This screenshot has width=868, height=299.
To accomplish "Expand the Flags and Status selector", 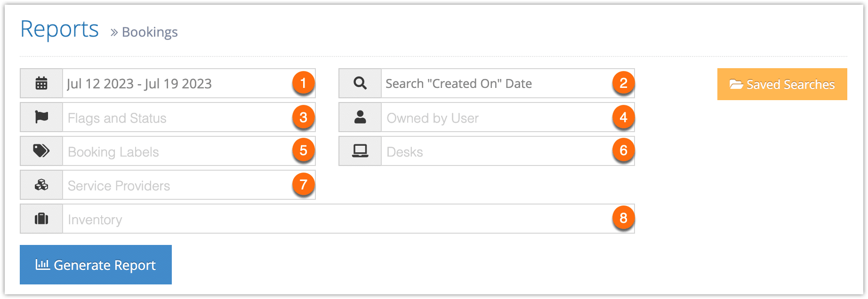I will [189, 118].
